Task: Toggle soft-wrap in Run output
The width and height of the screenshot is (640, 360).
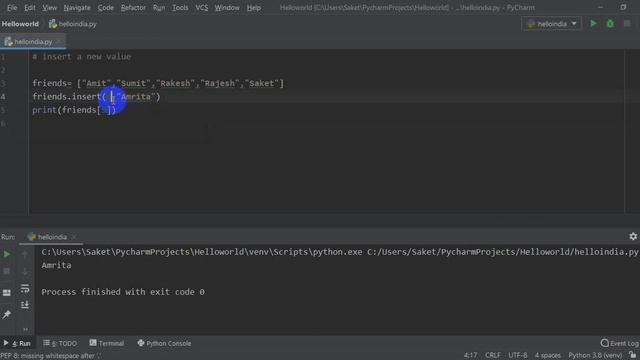Action: click(x=25, y=289)
